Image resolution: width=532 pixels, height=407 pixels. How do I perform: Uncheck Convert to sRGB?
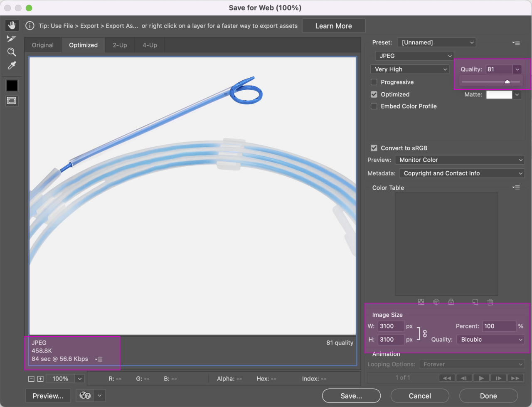coord(374,148)
